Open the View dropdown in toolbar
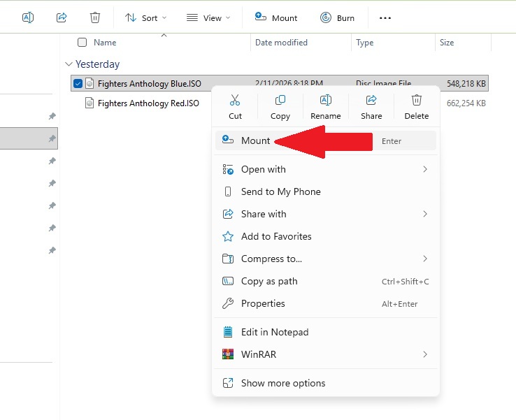The height and width of the screenshot is (420, 516). coord(208,17)
